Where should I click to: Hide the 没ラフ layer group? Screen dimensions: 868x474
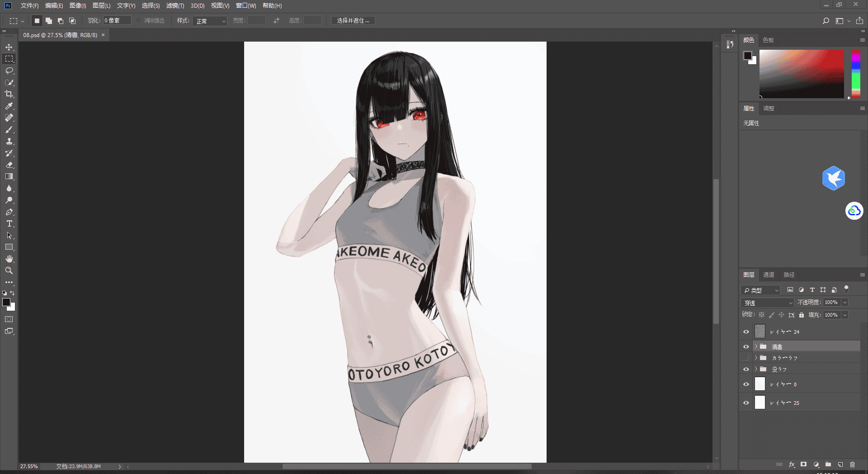(746, 369)
